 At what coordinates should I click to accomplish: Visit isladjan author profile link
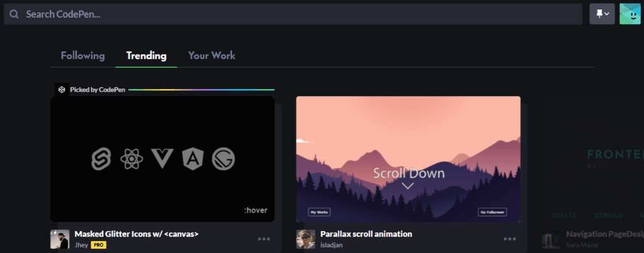(x=333, y=245)
